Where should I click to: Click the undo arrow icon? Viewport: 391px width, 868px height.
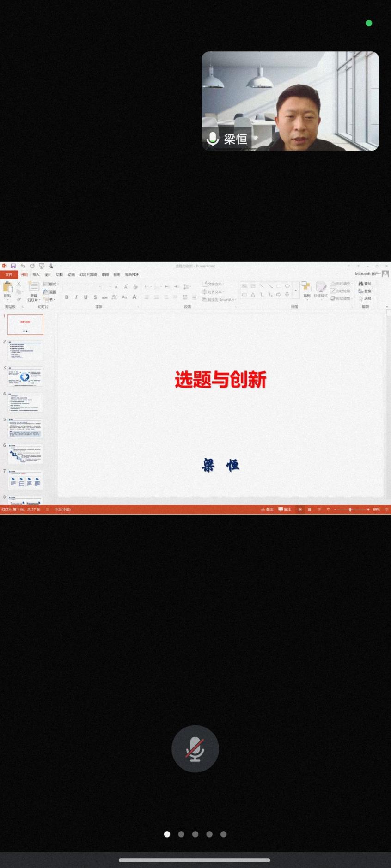coord(23,266)
